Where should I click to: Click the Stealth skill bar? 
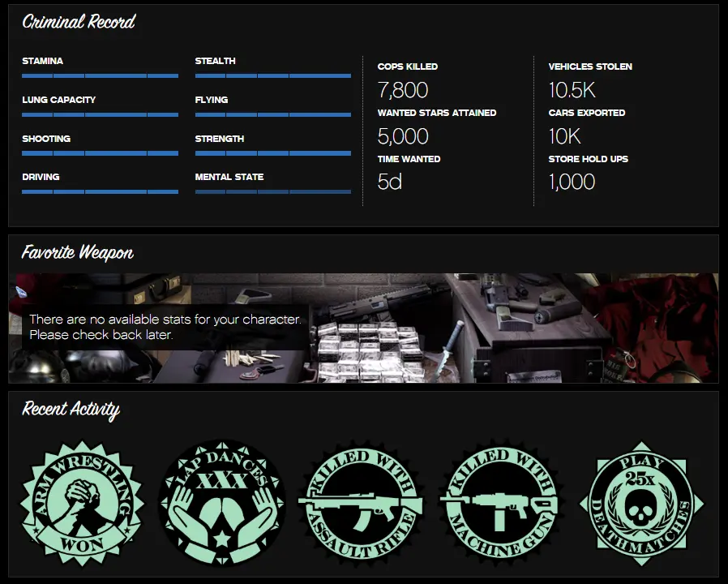(x=272, y=75)
